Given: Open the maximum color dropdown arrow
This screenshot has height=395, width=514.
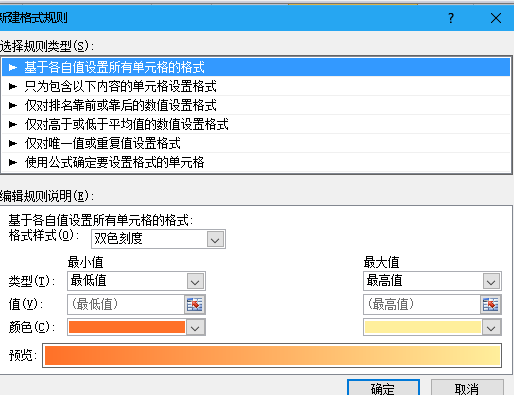Looking at the screenshot, I should pyautogui.click(x=491, y=327).
